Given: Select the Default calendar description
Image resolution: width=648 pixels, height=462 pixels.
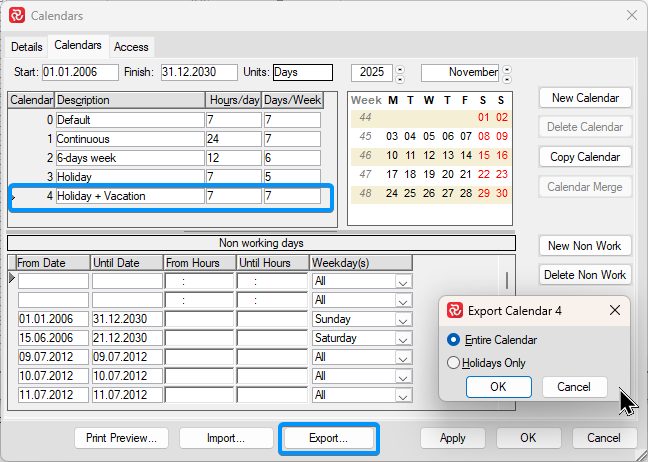Looking at the screenshot, I should [130, 120].
